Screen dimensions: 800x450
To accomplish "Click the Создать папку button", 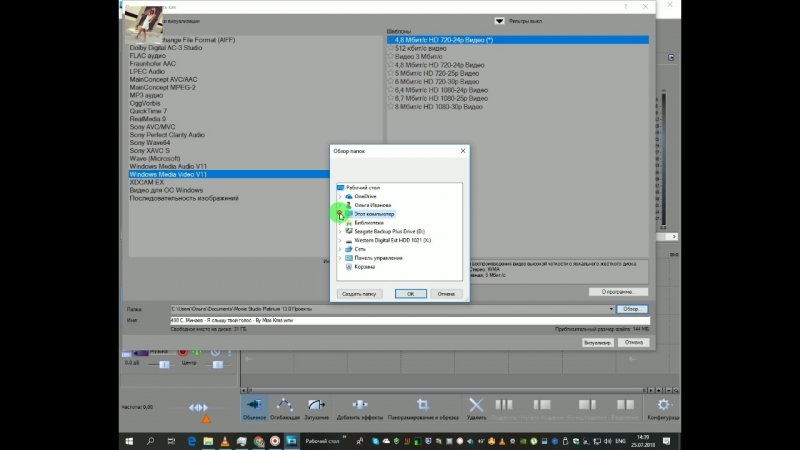I will [x=358, y=294].
